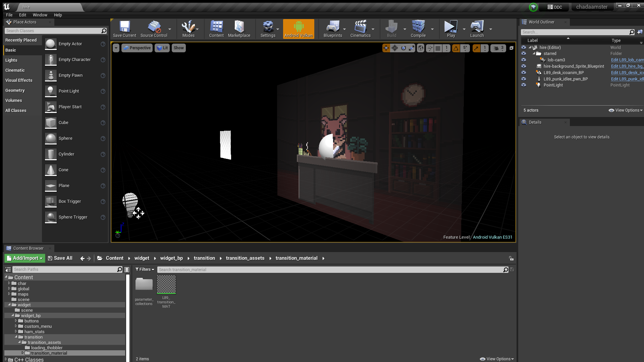The height and width of the screenshot is (362, 644).
Task: Open the Marketplace toolbar icon
Action: click(x=239, y=27)
